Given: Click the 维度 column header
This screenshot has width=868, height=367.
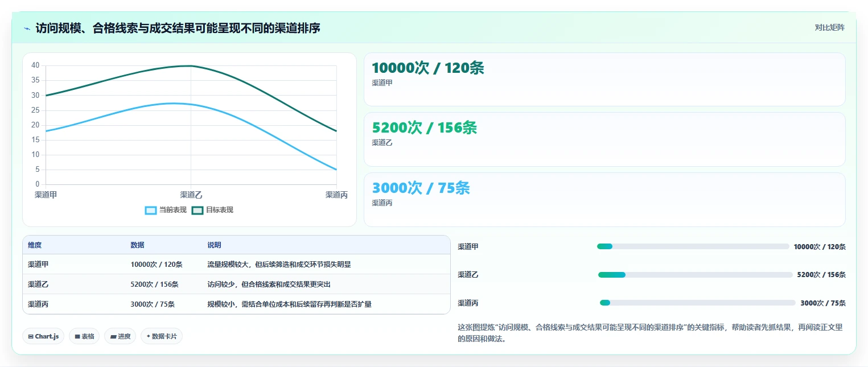Looking at the screenshot, I should click(x=35, y=245).
